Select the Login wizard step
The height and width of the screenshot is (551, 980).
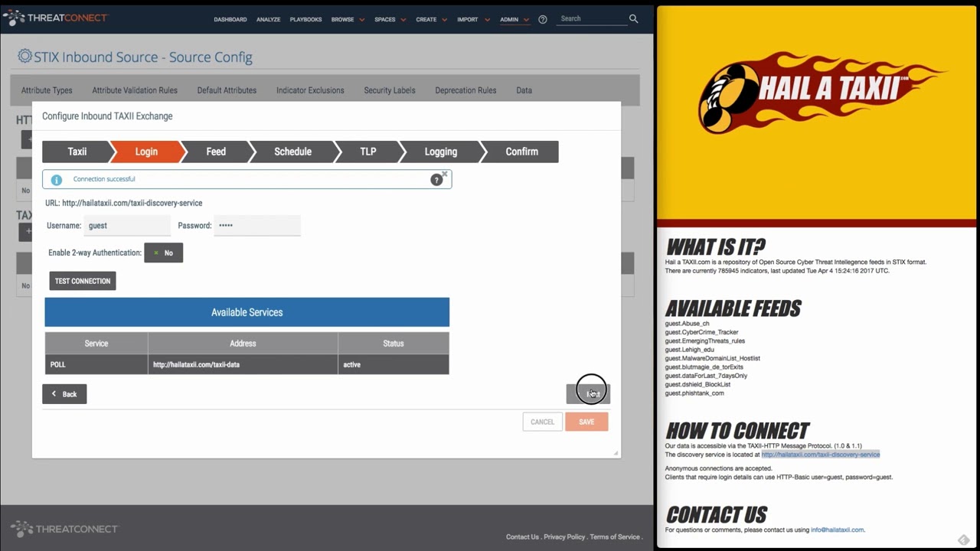[146, 152]
